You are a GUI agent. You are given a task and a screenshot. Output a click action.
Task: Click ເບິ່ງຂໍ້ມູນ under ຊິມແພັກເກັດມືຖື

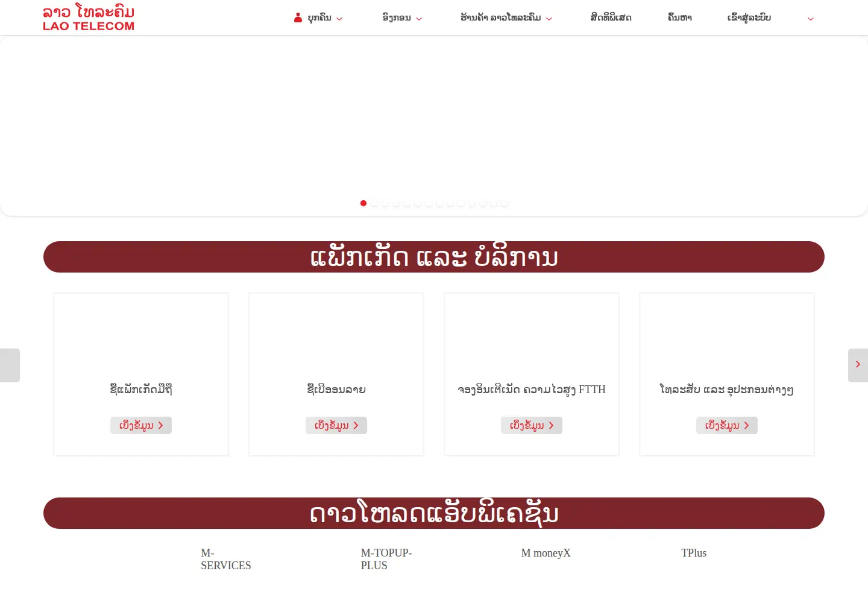pyautogui.click(x=141, y=425)
